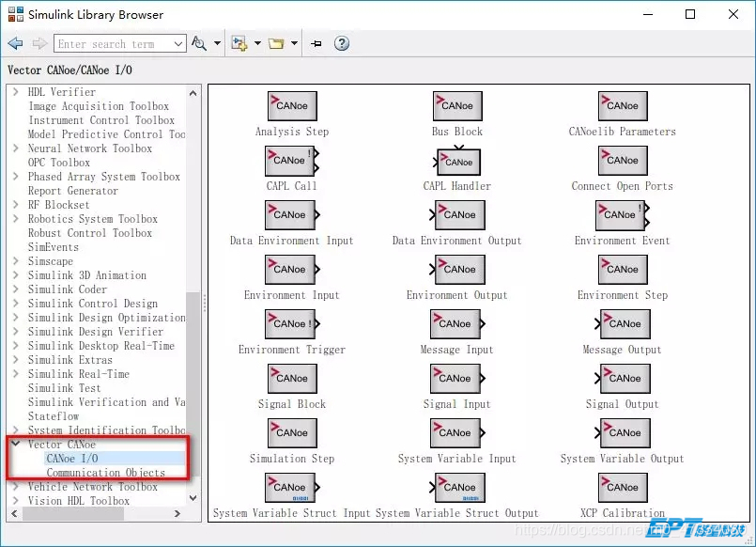Select the Message Input block icon
This screenshot has height=547, width=756.
pyautogui.click(x=457, y=324)
